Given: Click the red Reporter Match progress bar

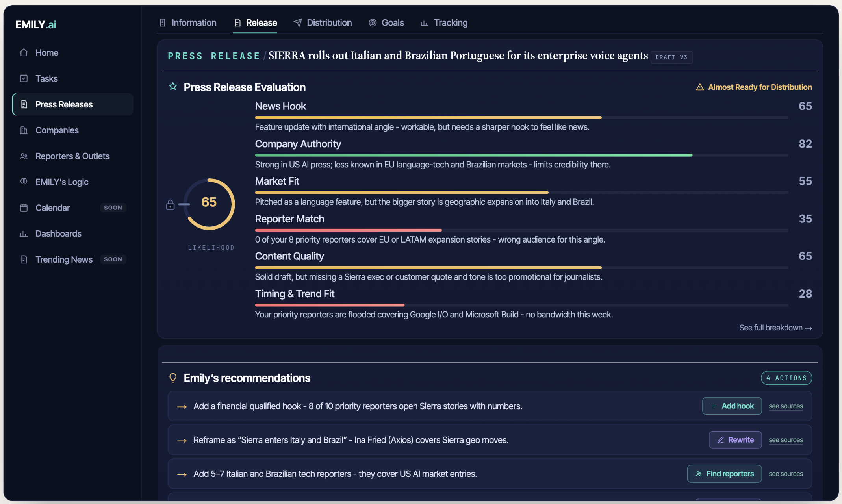Looking at the screenshot, I should tap(348, 230).
